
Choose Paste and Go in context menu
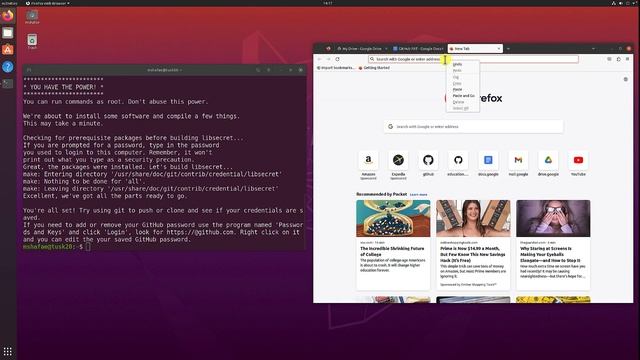pyautogui.click(x=463, y=96)
